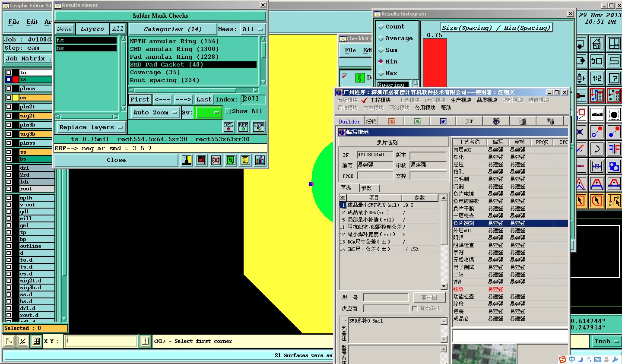Select the ruler measurement tool icon
The image size is (622, 364).
tap(597, 115)
